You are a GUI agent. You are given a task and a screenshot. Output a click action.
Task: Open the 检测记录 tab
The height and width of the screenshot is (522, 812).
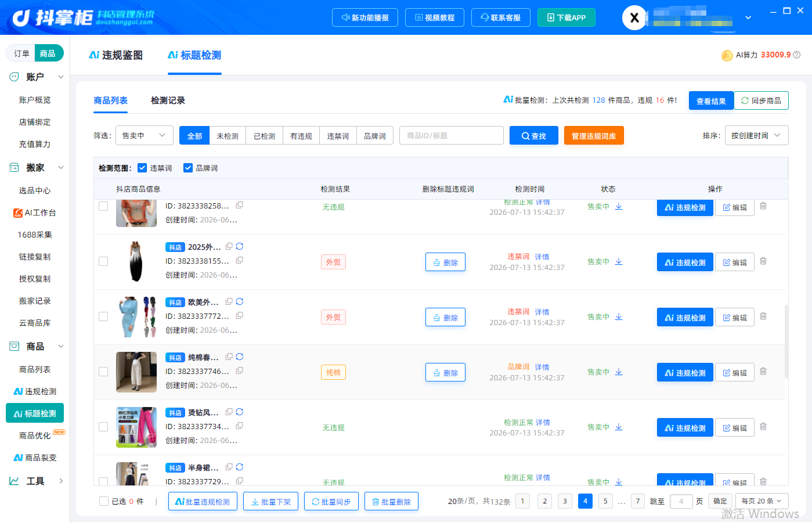[168, 100]
